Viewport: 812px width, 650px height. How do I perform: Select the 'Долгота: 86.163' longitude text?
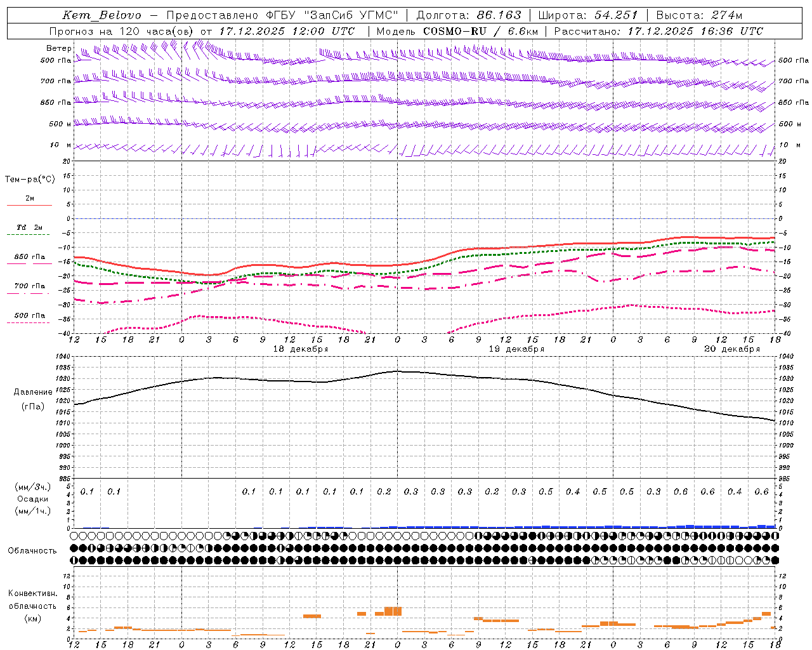coord(469,15)
